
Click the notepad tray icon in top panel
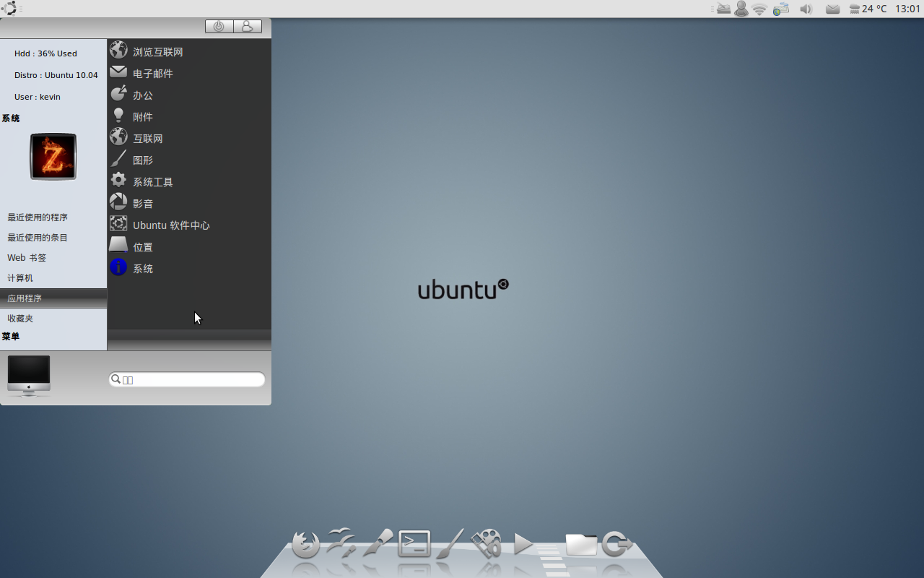723,9
